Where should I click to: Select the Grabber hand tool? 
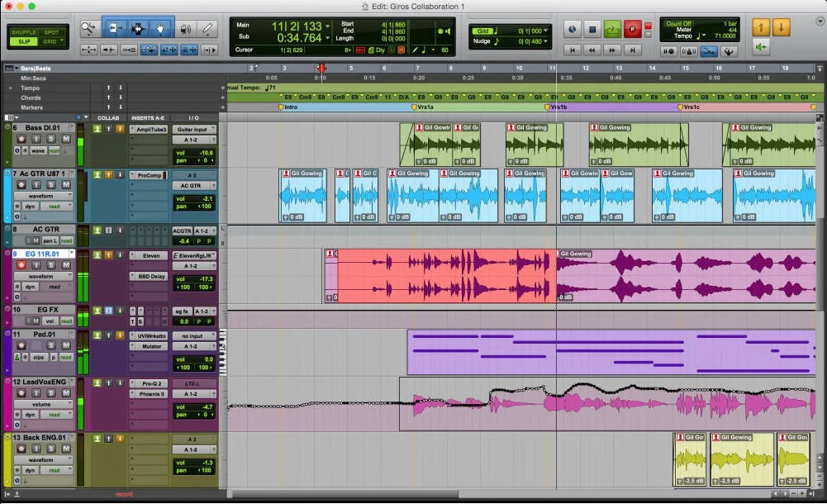pyautogui.click(x=159, y=28)
